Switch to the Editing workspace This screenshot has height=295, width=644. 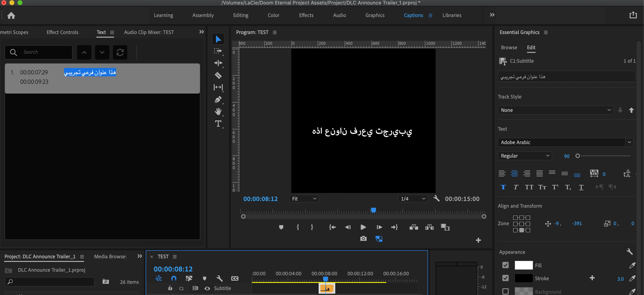(240, 15)
